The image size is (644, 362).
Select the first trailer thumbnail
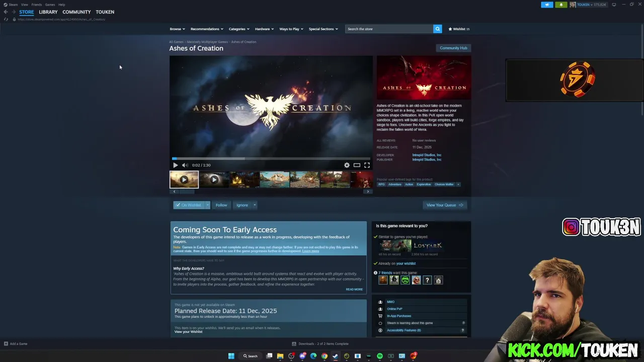(184, 179)
